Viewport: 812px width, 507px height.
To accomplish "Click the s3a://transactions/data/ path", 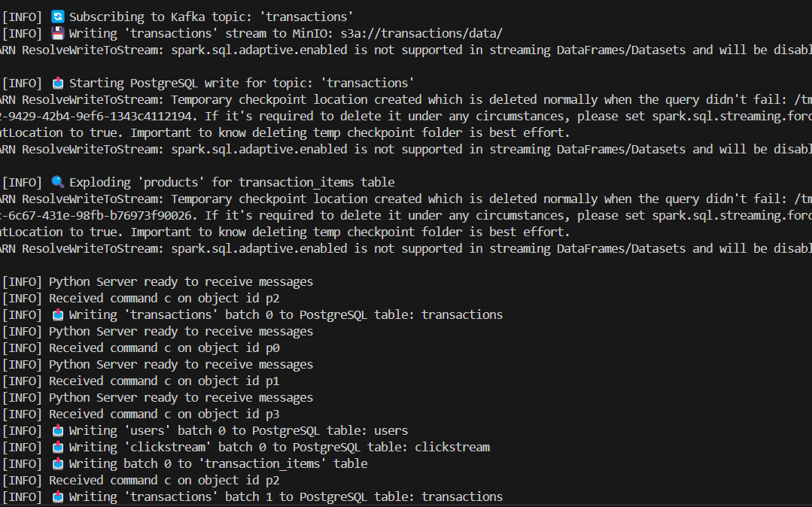I will click(x=421, y=34).
